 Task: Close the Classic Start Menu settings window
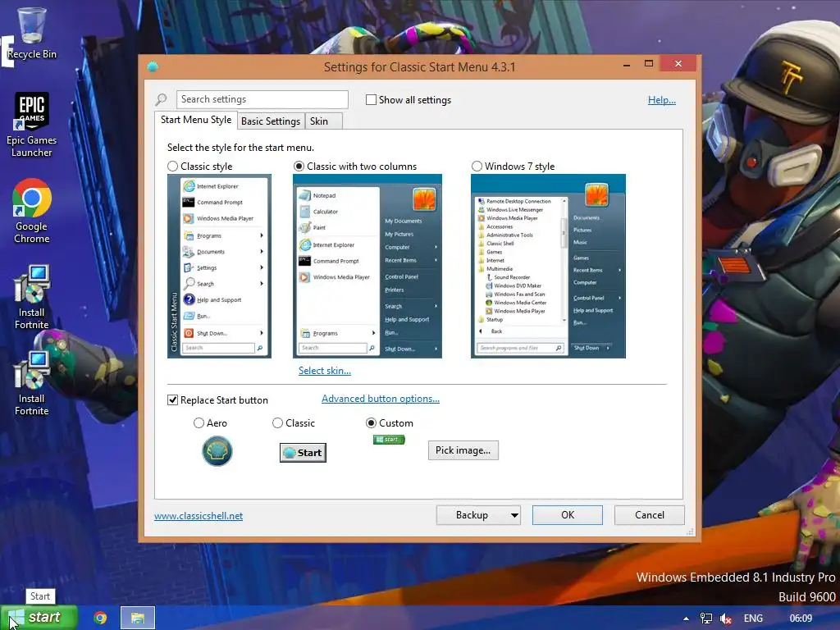tap(678, 64)
